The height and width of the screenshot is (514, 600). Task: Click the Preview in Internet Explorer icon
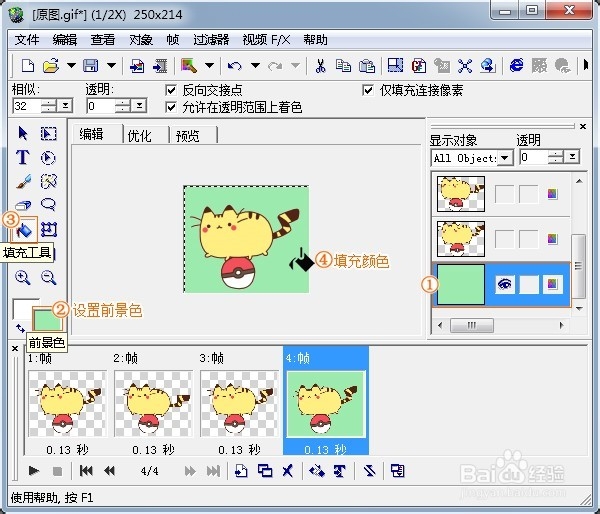(x=516, y=65)
